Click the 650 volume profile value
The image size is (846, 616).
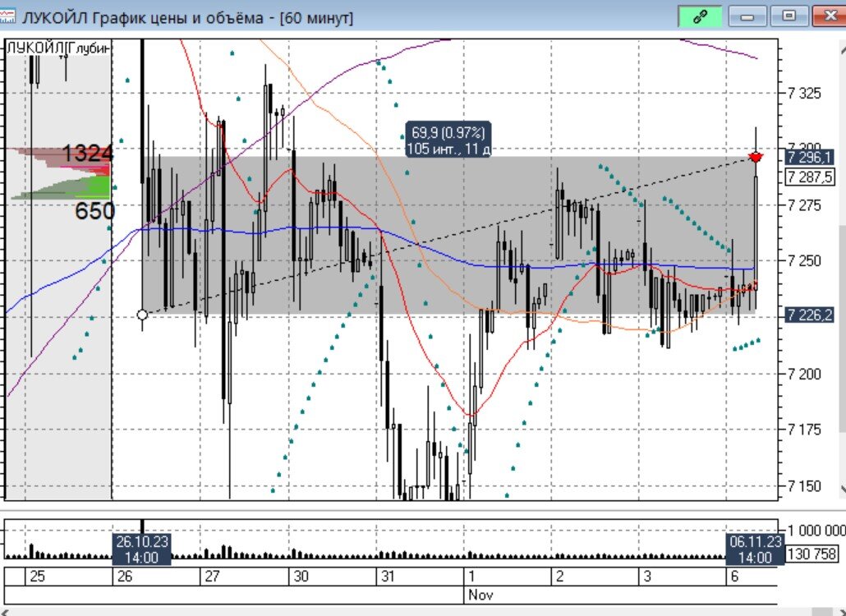click(x=94, y=211)
